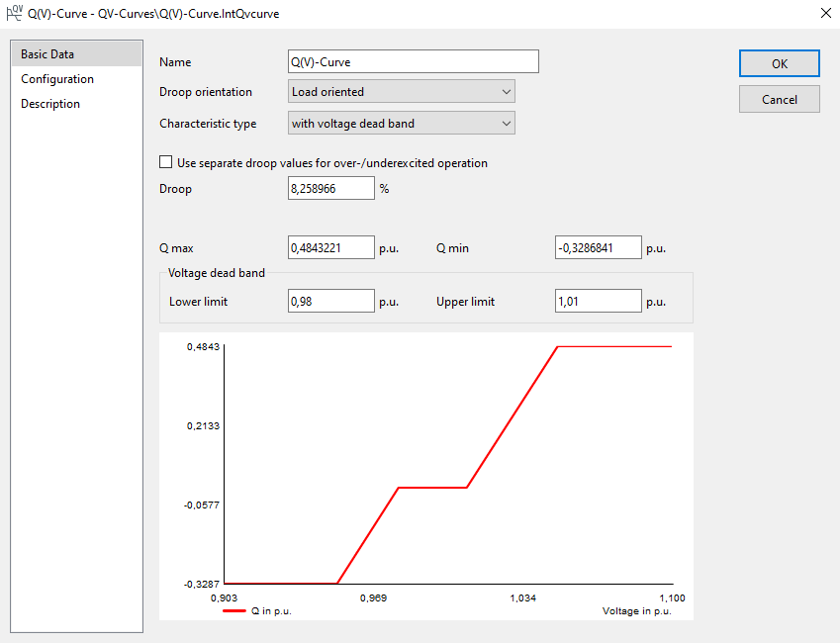Select the Lower limit dead band field
Image resolution: width=840 pixels, height=643 pixels.
pyautogui.click(x=330, y=301)
